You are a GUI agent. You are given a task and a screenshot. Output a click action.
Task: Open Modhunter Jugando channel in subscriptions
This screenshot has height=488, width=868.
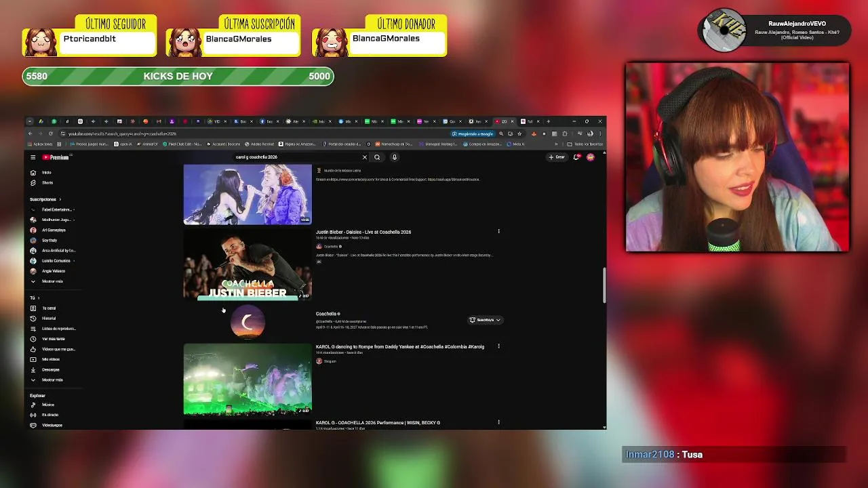[53, 220]
